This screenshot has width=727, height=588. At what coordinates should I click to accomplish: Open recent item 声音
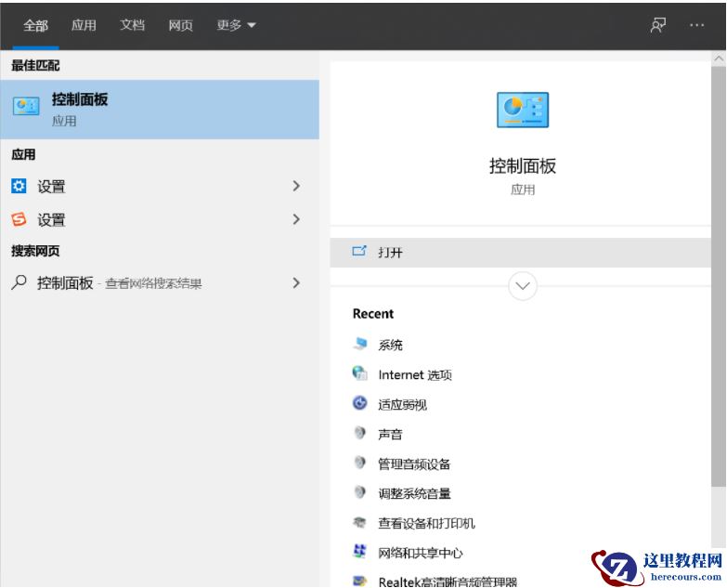click(390, 434)
